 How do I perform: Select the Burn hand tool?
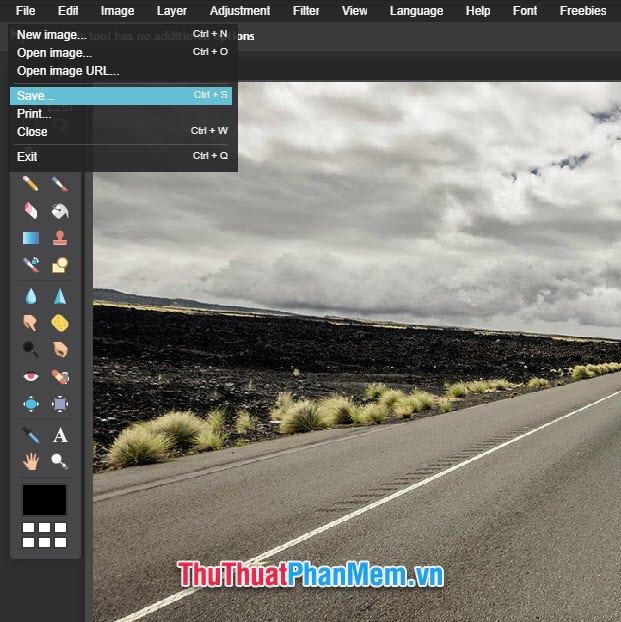60,349
